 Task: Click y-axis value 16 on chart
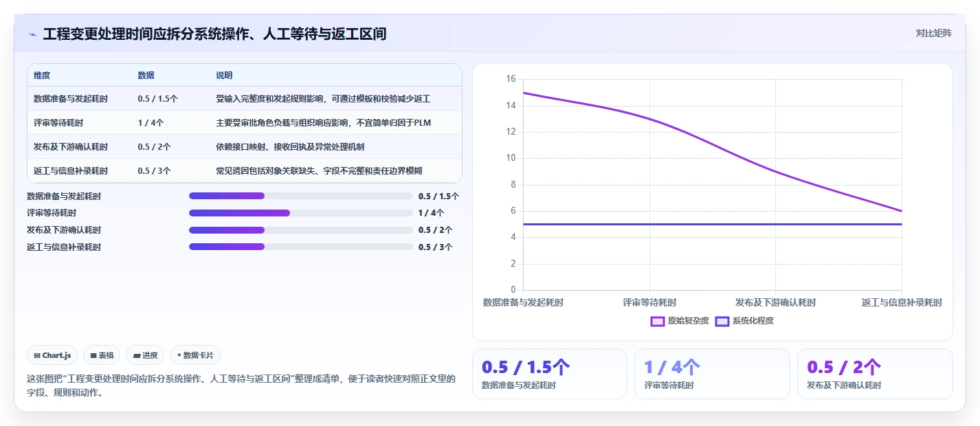(x=511, y=79)
